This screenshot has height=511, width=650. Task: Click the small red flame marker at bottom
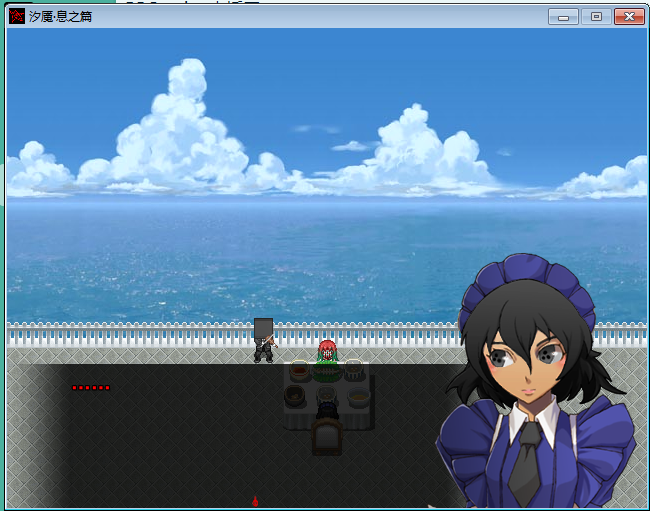[255, 501]
